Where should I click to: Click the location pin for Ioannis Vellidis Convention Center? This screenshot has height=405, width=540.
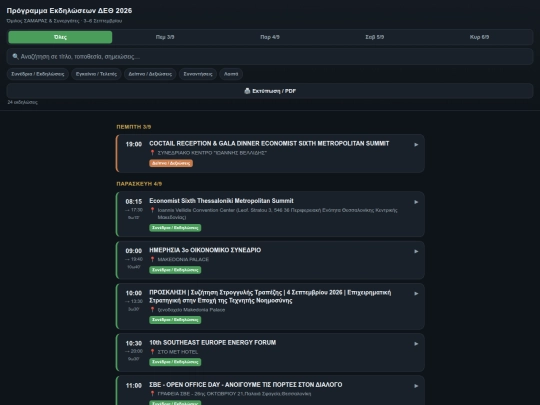click(x=152, y=210)
